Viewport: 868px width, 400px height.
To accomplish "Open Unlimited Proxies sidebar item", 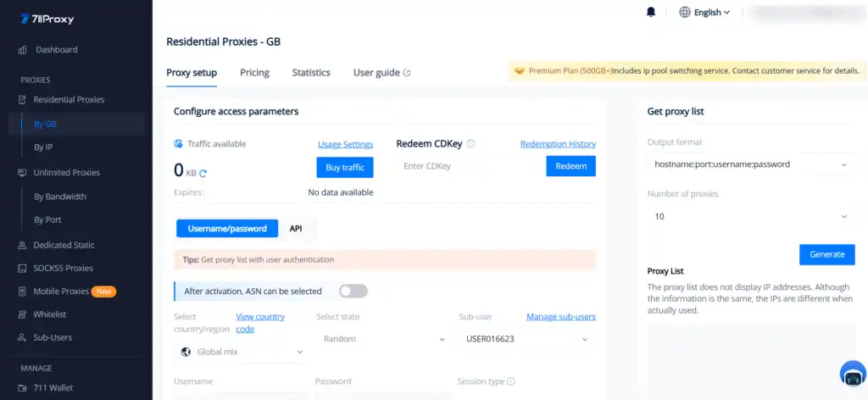I will tap(66, 173).
